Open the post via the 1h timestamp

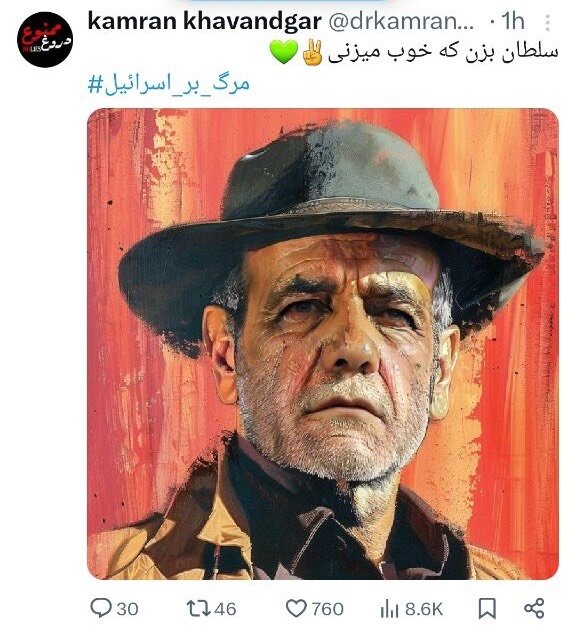(513, 21)
